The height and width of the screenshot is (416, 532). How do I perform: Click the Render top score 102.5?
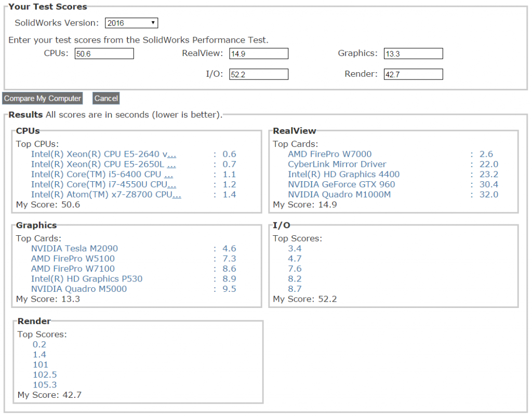[45, 375]
